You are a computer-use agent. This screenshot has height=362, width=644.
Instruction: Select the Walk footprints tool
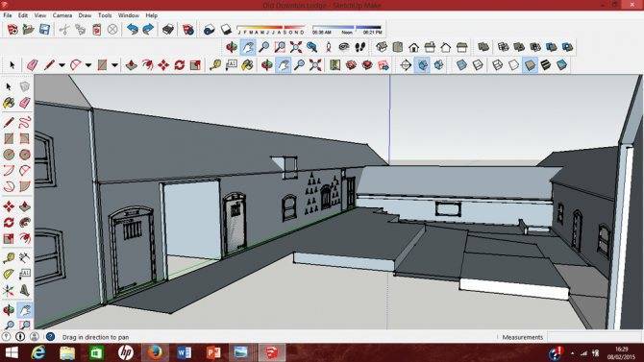pyautogui.click(x=360, y=47)
